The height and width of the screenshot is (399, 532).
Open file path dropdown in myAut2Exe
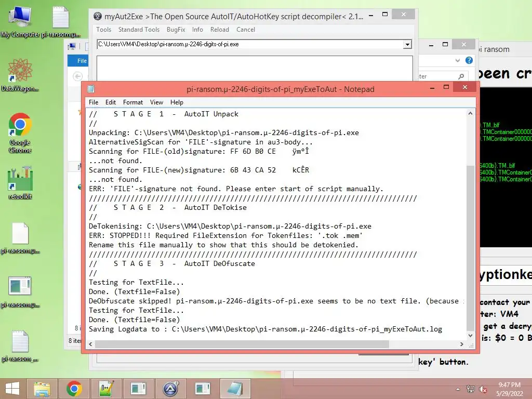tap(407, 44)
